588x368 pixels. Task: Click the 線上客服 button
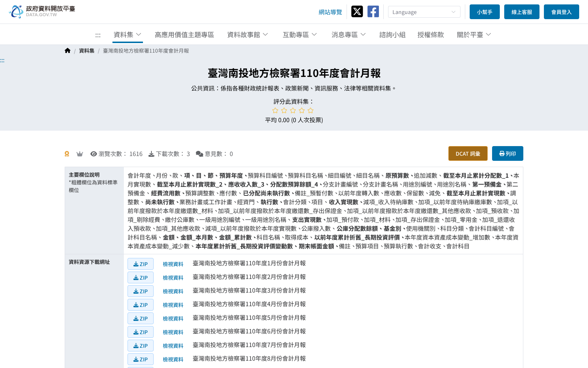click(x=522, y=12)
